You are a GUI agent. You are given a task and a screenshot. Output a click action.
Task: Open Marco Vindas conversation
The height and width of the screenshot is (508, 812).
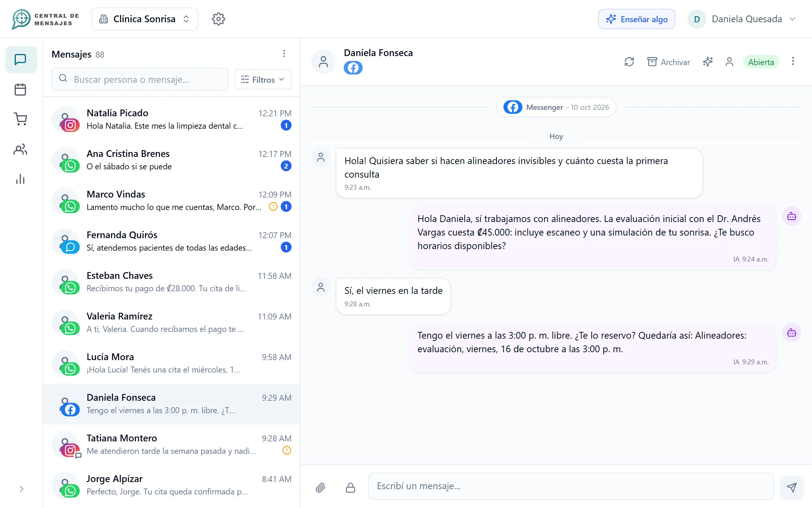click(x=171, y=201)
